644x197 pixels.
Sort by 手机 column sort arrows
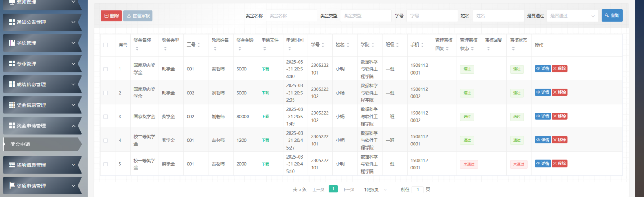coord(423,45)
